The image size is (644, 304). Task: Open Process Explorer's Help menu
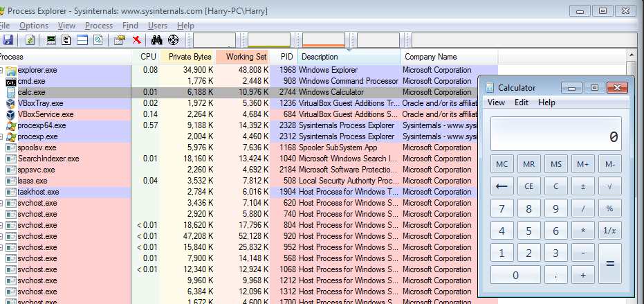185,26
